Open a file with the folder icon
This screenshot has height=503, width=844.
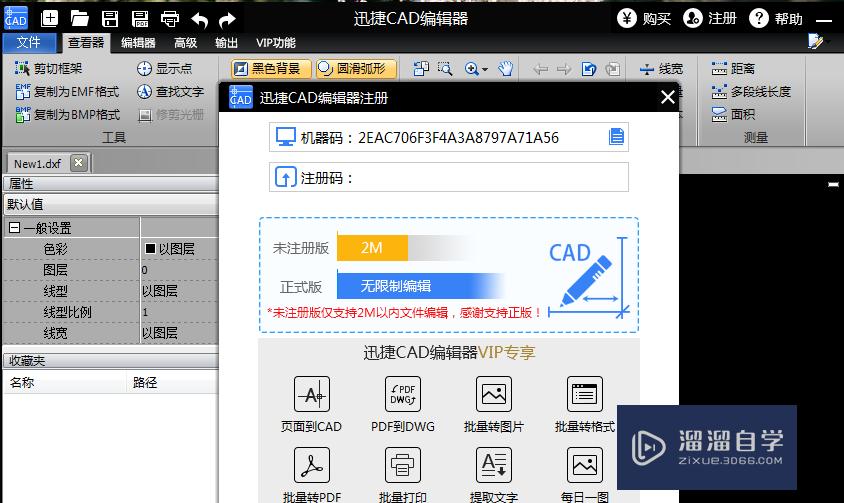click(80, 19)
